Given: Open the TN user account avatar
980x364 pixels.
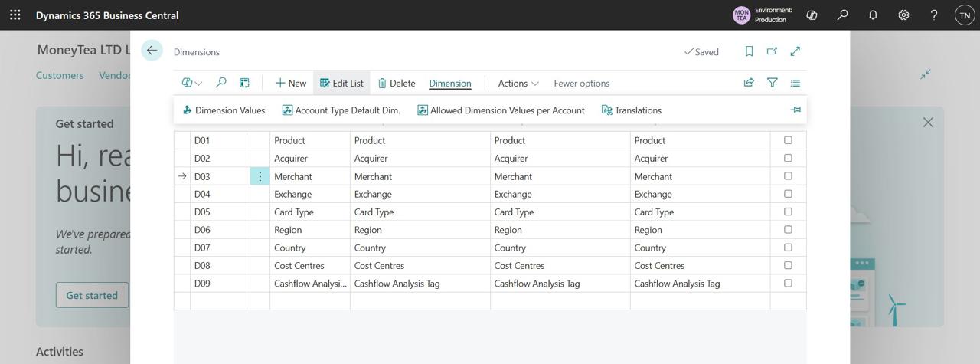Looking at the screenshot, I should pyautogui.click(x=965, y=15).
